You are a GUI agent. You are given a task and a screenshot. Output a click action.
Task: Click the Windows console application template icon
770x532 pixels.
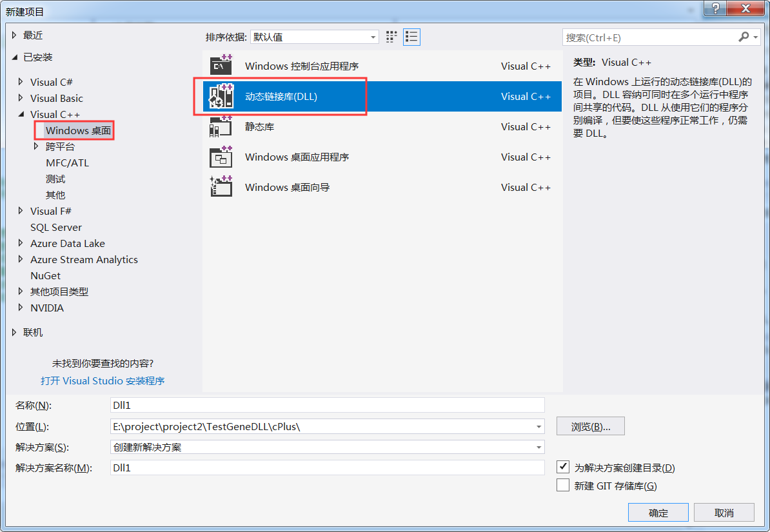pos(221,65)
